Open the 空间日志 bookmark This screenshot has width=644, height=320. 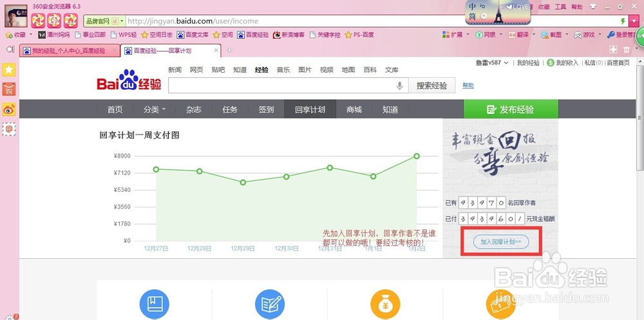157,35
